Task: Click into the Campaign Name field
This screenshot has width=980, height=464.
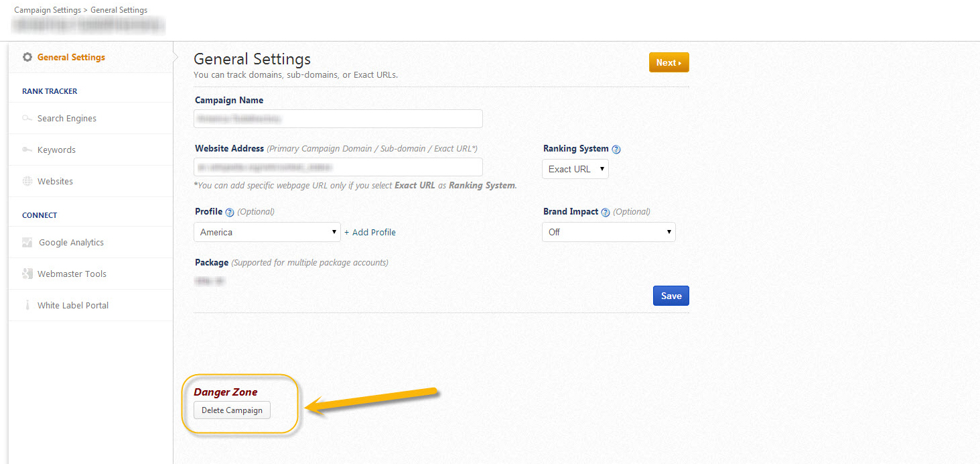Action: pyautogui.click(x=338, y=119)
